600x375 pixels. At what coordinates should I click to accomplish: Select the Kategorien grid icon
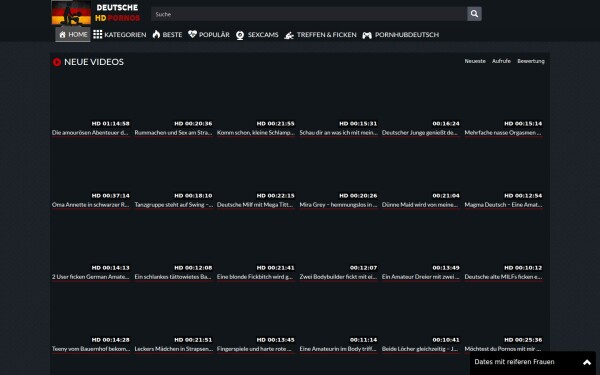[x=98, y=34]
